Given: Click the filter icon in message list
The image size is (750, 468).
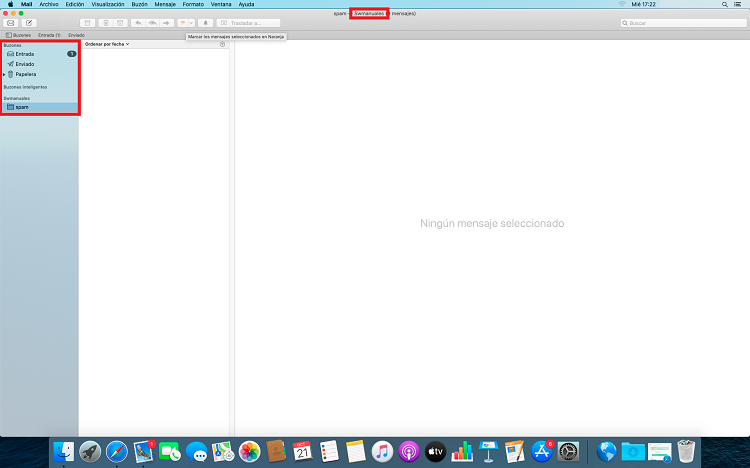Looking at the screenshot, I should (222, 44).
